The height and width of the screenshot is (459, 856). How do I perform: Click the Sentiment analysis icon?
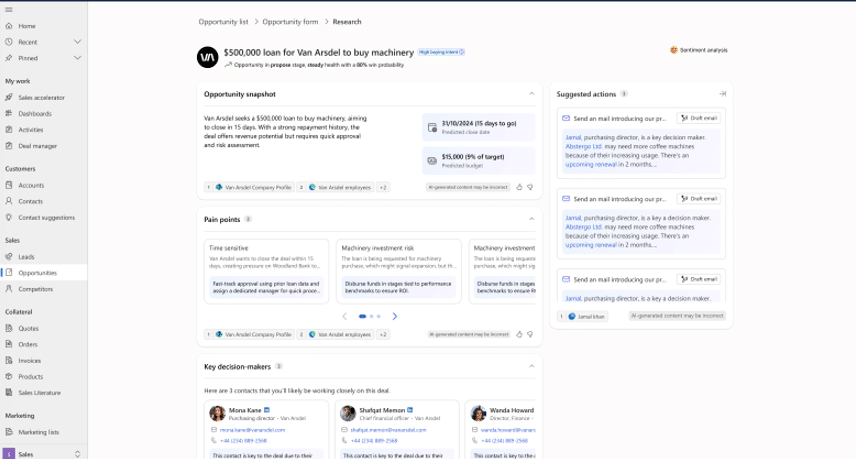coord(673,50)
